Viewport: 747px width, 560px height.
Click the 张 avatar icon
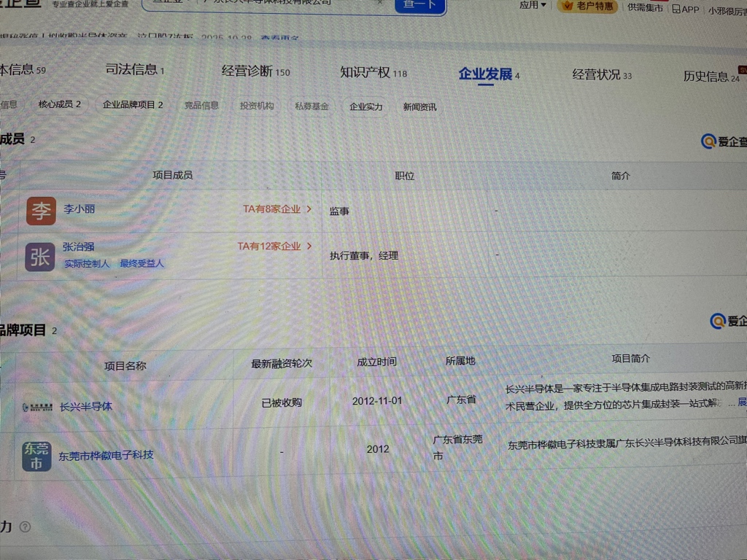(40, 257)
